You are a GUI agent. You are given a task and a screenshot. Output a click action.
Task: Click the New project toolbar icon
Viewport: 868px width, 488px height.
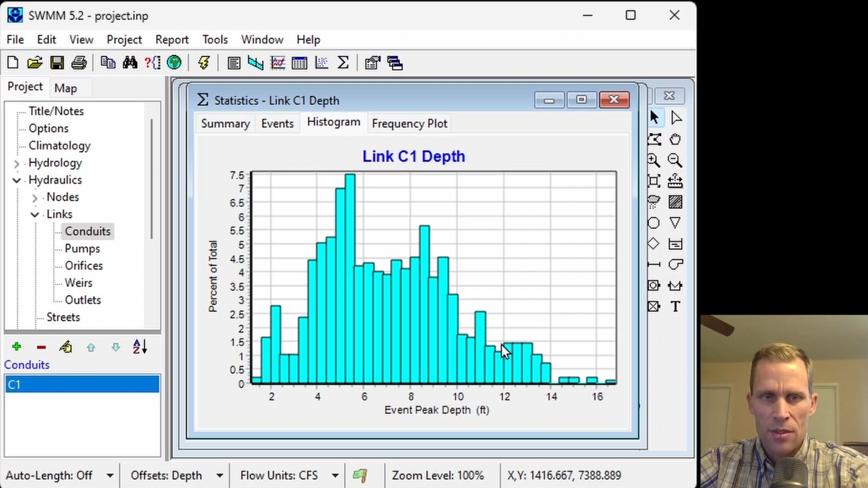tap(12, 63)
